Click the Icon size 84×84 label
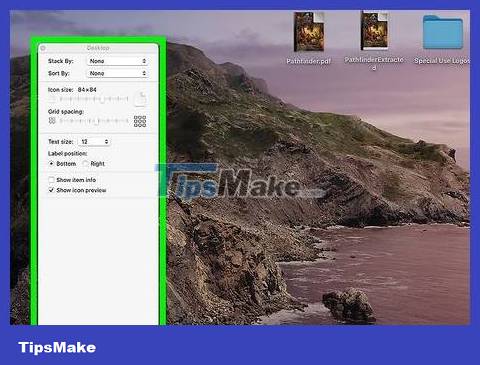The height and width of the screenshot is (365, 480). [x=72, y=90]
